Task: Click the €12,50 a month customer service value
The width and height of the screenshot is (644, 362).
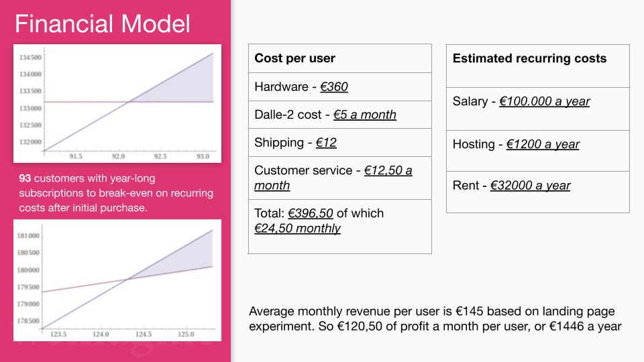Action: [x=333, y=178]
